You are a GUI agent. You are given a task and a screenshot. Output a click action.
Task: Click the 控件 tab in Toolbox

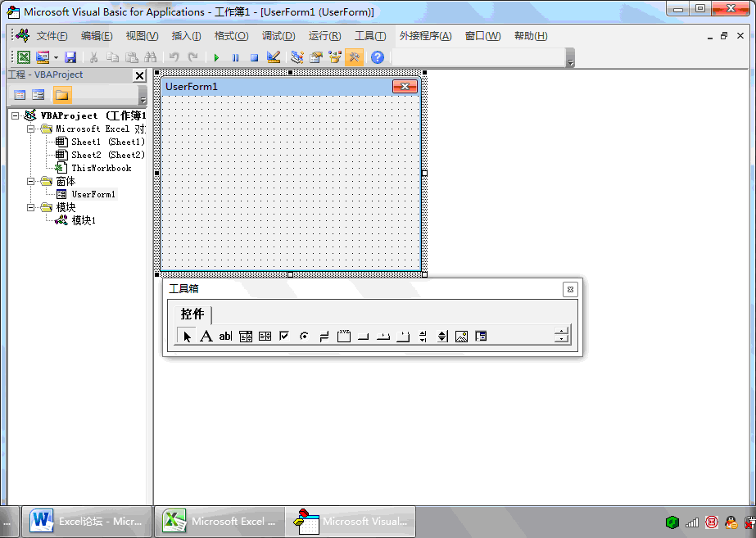192,314
